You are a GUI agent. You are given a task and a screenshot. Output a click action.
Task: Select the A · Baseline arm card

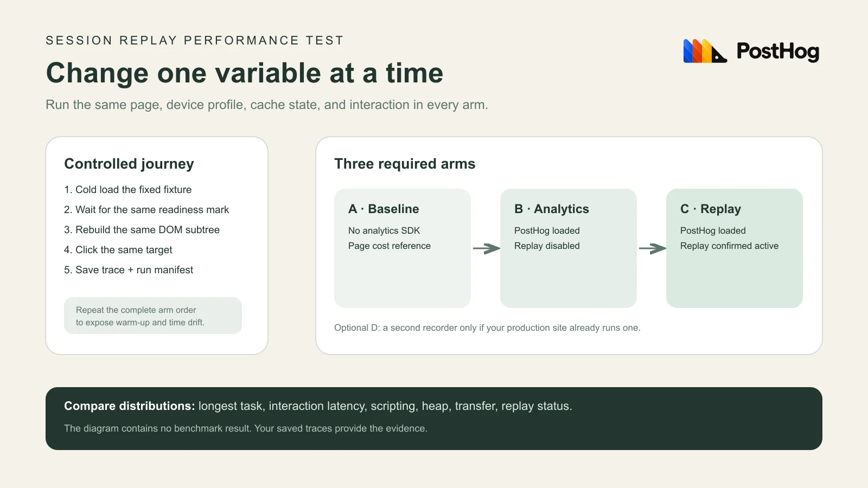point(403,248)
